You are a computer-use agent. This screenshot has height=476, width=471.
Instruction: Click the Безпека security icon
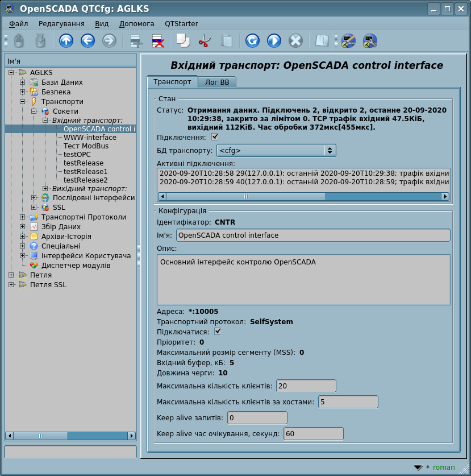tap(34, 92)
